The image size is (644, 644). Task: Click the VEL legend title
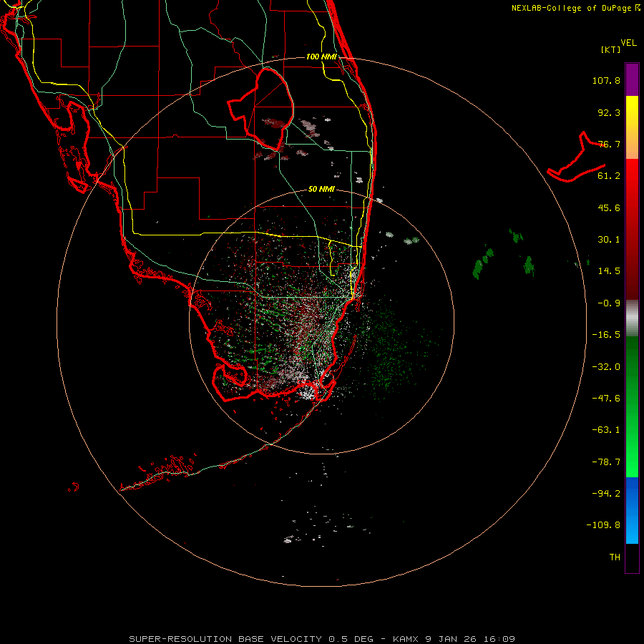pos(628,43)
